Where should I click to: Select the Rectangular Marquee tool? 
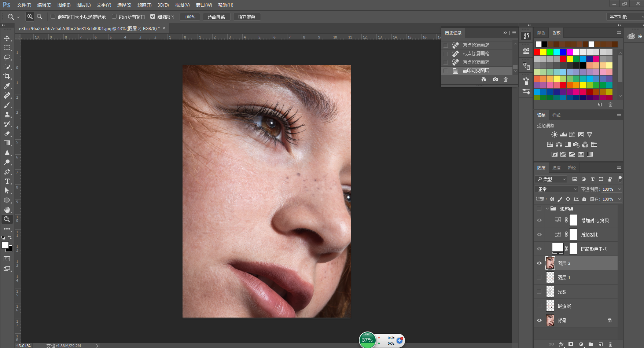point(7,48)
